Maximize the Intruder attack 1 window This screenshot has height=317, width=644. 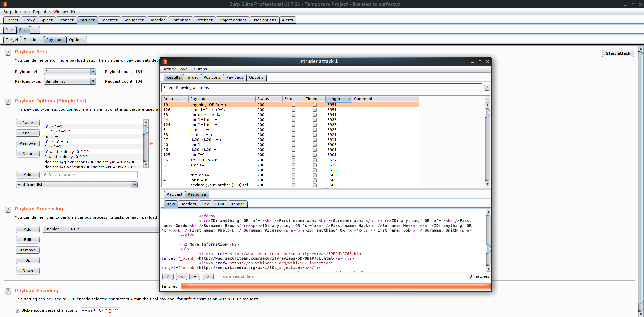click(480, 62)
